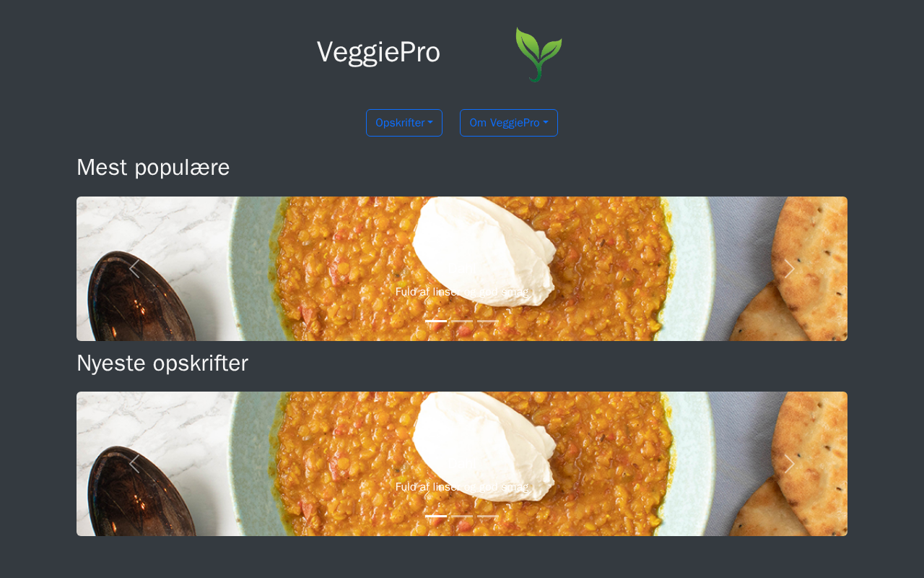Go to previous slide in Nyeste opskrifter carousel
Image resolution: width=924 pixels, height=578 pixels.
click(x=134, y=464)
